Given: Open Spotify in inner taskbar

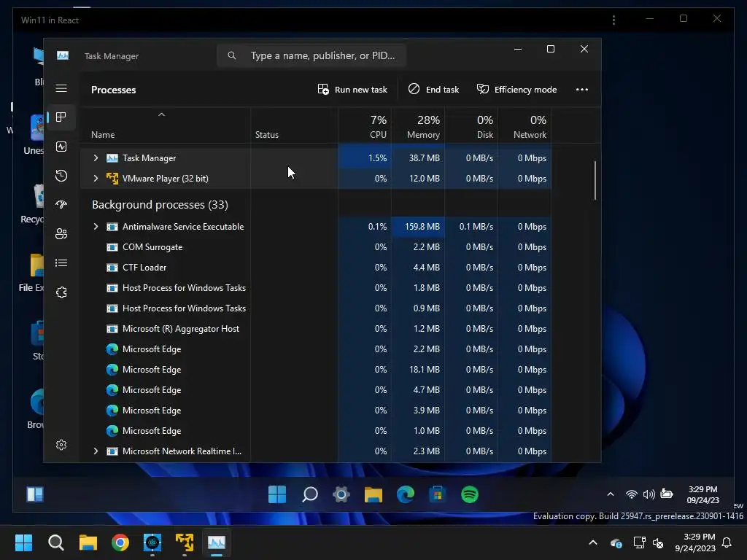Looking at the screenshot, I should tap(470, 494).
